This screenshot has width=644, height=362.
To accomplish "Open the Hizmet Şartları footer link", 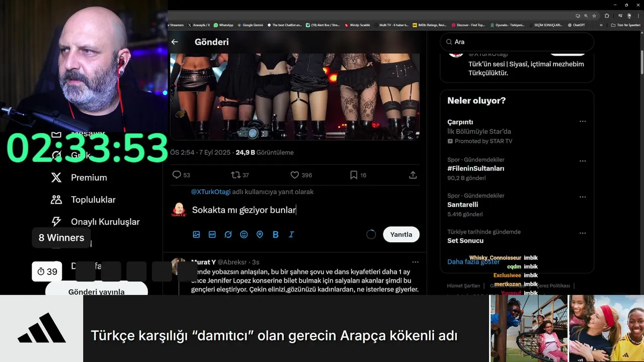I will pos(464,286).
